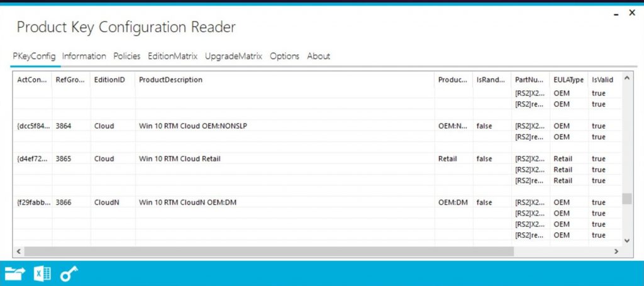Sort by the ProductDescription column header
644x286 pixels.
[x=285, y=80]
